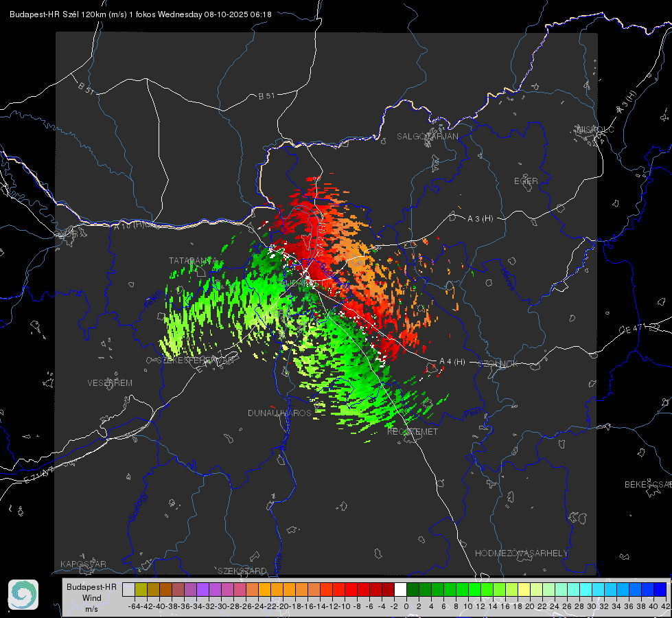Click the KECSKEMÉT city label

point(413,432)
